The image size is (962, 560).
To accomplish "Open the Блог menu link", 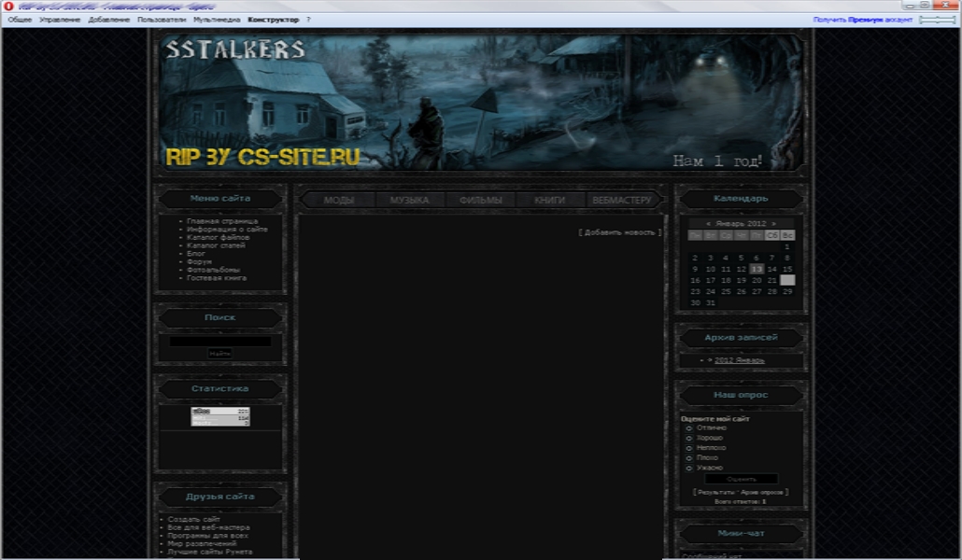I will [196, 253].
